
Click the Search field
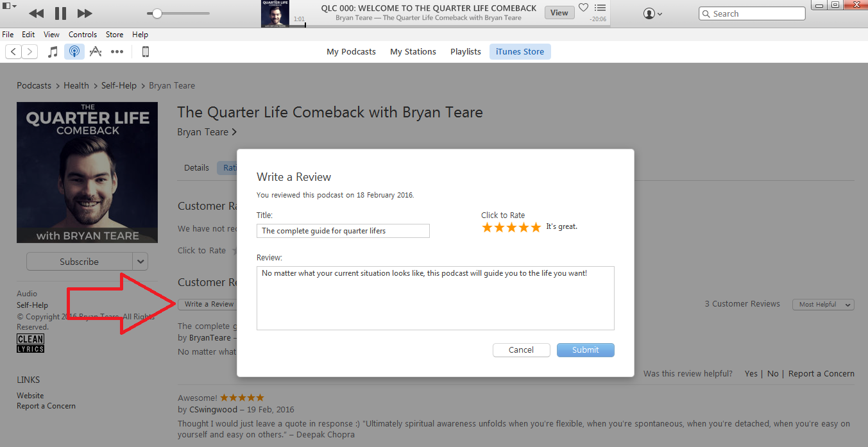point(752,13)
